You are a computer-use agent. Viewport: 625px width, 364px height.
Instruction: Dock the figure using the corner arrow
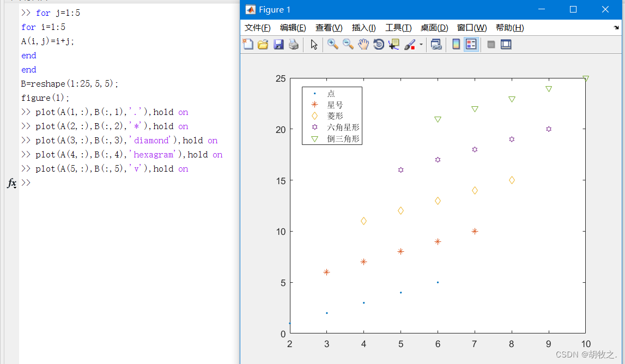(x=616, y=27)
